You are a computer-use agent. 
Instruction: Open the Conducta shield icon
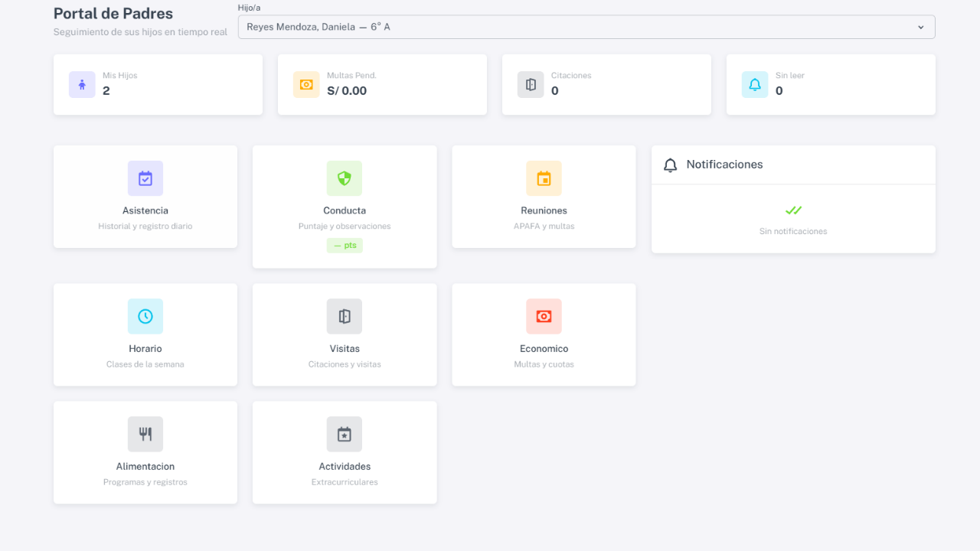345,178
